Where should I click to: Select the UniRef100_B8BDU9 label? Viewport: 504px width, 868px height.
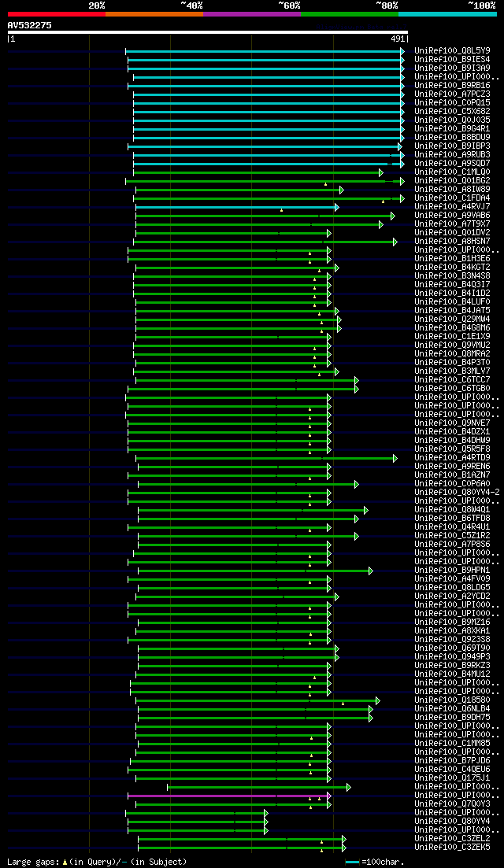[x=452, y=137]
